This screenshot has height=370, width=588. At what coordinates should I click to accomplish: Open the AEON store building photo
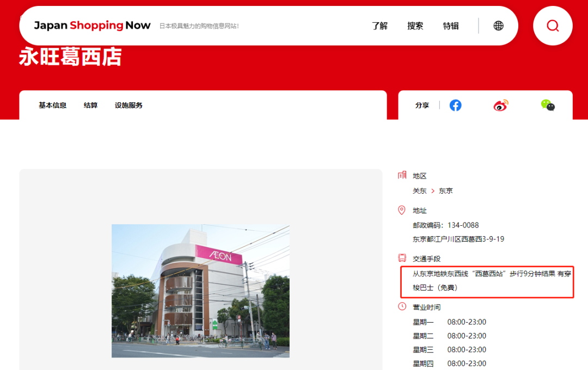tap(200, 291)
